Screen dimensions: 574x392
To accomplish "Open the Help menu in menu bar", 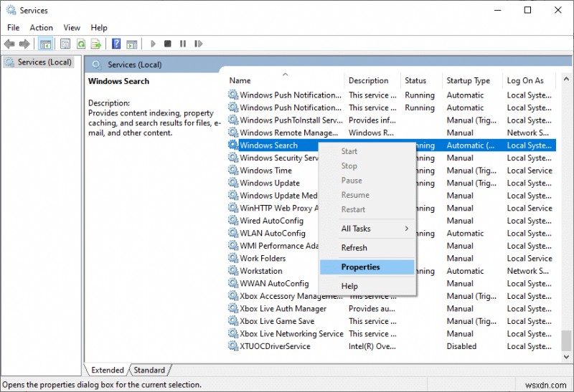I will coord(99,27).
